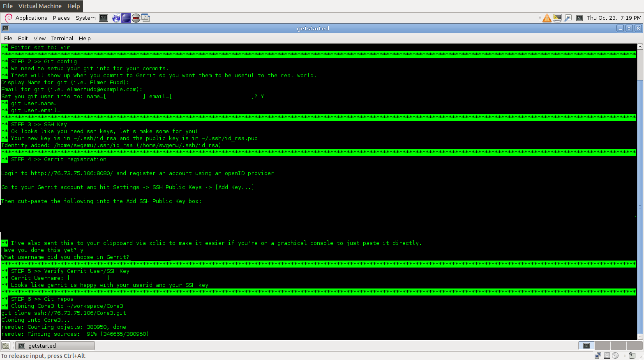Click the 'remote: Finding sources: 91%' line
Image resolution: width=644 pixels, height=360 pixels.
pyautogui.click(x=75, y=334)
